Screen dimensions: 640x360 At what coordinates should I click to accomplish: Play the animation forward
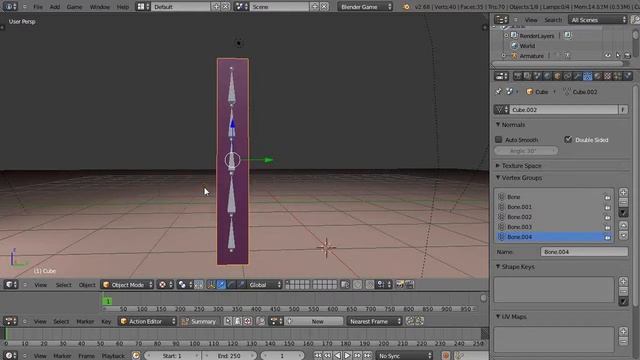(x=347, y=356)
